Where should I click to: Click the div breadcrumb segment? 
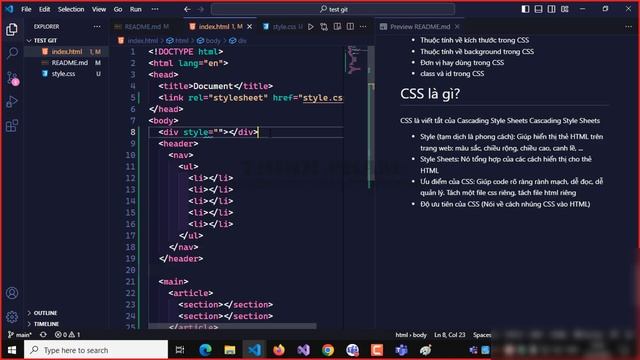238,40
